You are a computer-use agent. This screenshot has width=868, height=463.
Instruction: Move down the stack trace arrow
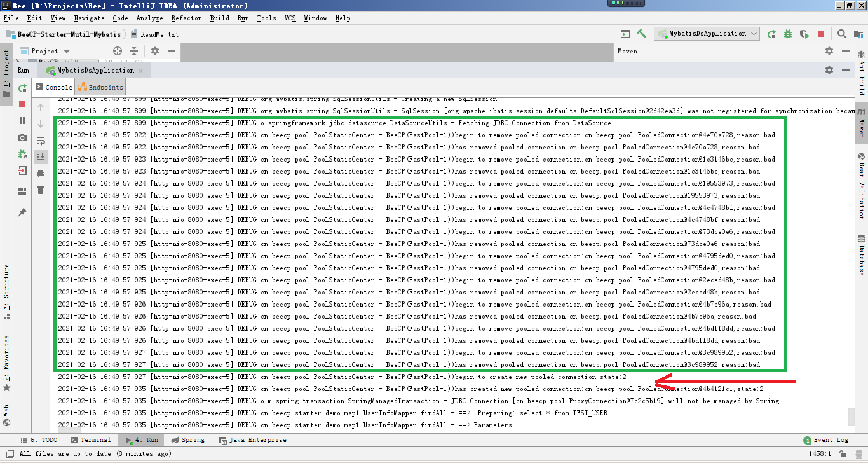point(41,124)
